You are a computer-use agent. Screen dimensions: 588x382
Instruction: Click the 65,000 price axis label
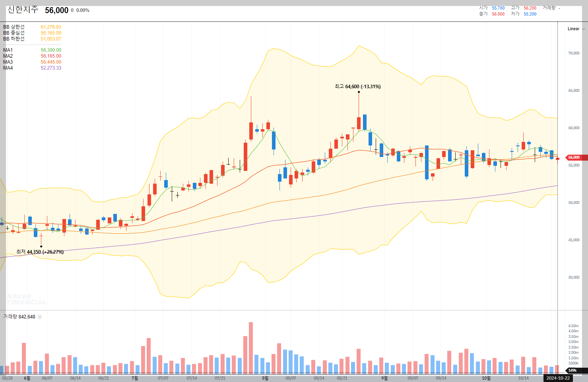click(574, 91)
